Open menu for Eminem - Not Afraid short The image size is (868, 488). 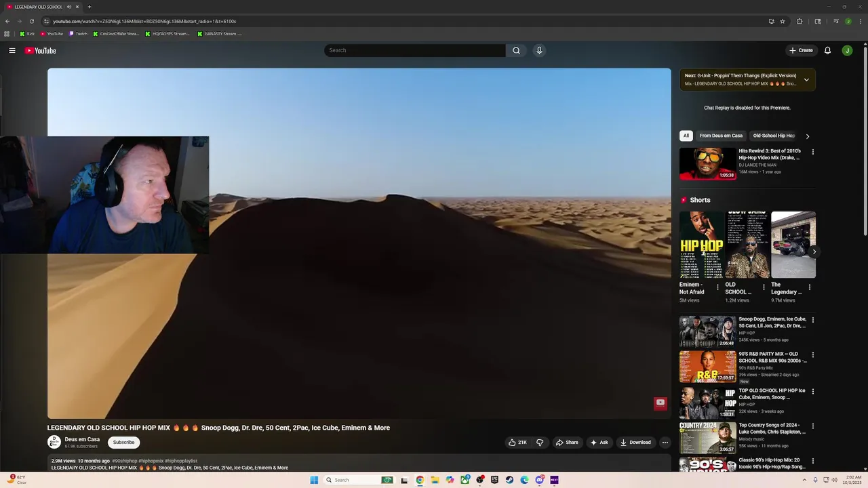pos(717,287)
